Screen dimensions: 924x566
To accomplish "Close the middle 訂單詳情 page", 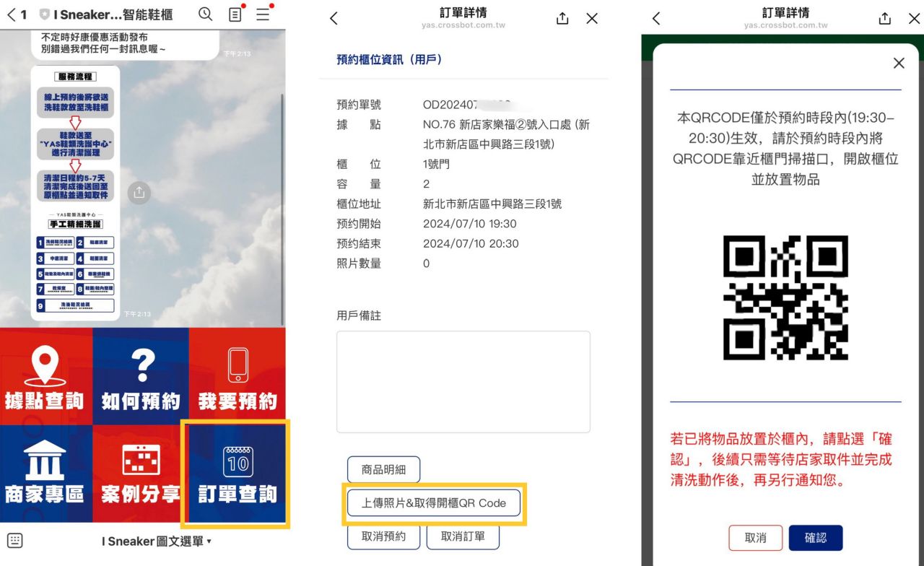I will [x=592, y=19].
